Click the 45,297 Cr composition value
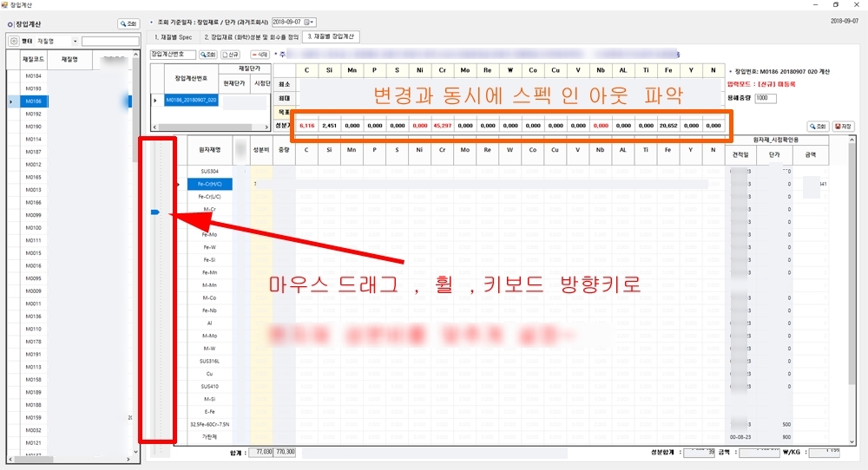The image size is (868, 470). 443,126
